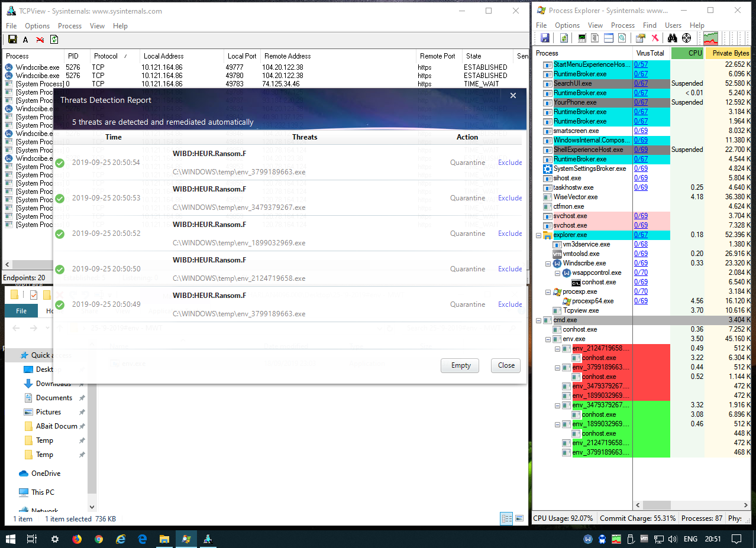Viewport: 756px width, 548px height.
Task: Click Internet Explorer icon on taskbar
Action: click(x=121, y=539)
